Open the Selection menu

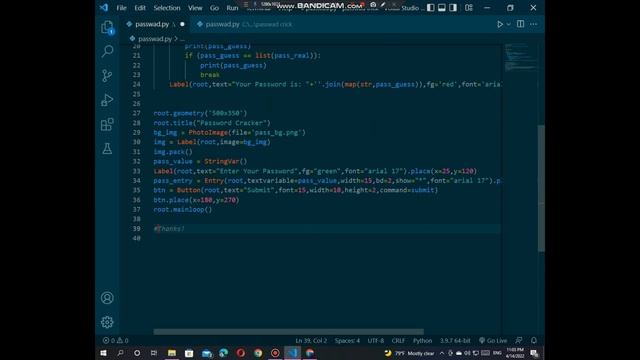pos(167,8)
